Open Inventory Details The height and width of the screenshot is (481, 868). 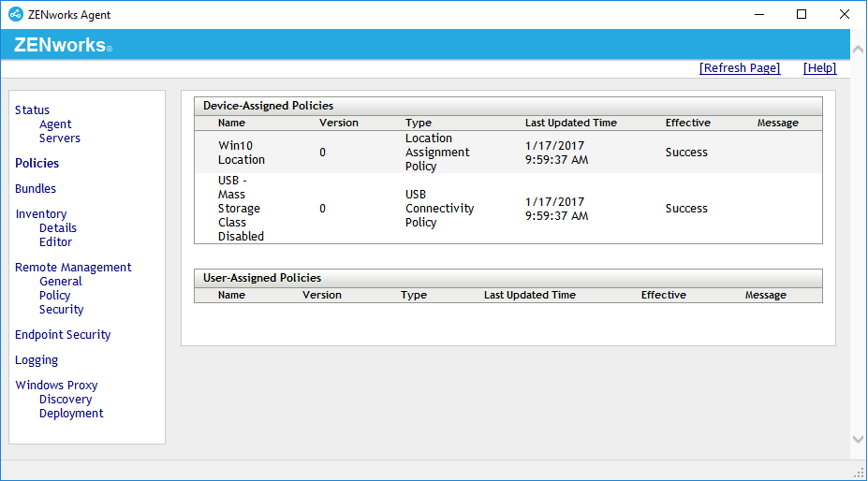[x=58, y=228]
